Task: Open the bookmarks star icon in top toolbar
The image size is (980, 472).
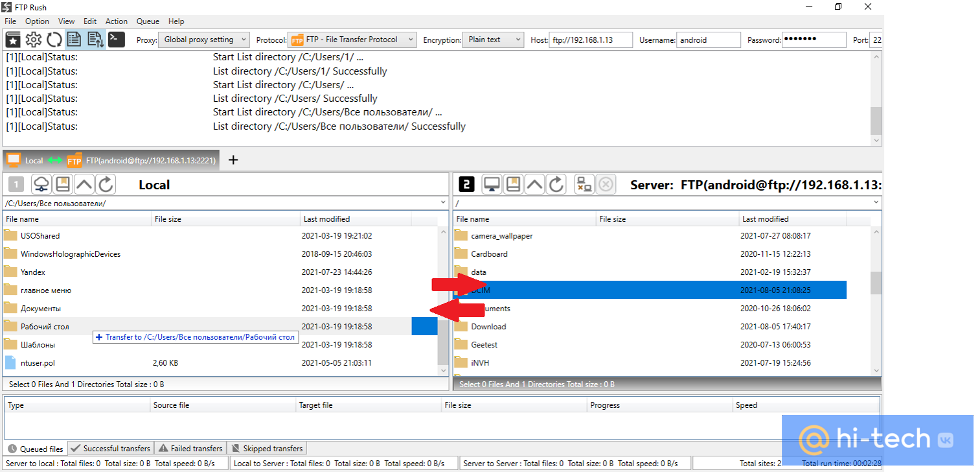Action: [x=13, y=40]
